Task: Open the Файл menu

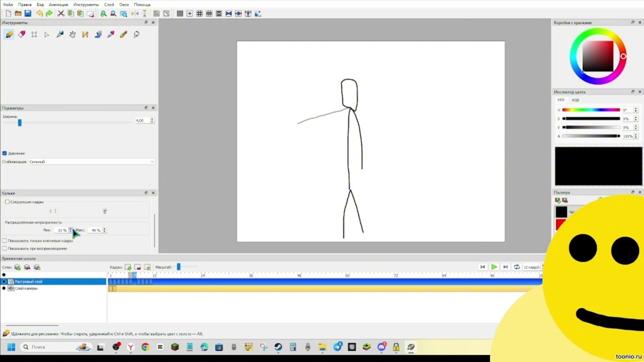Action: pyautogui.click(x=8, y=5)
